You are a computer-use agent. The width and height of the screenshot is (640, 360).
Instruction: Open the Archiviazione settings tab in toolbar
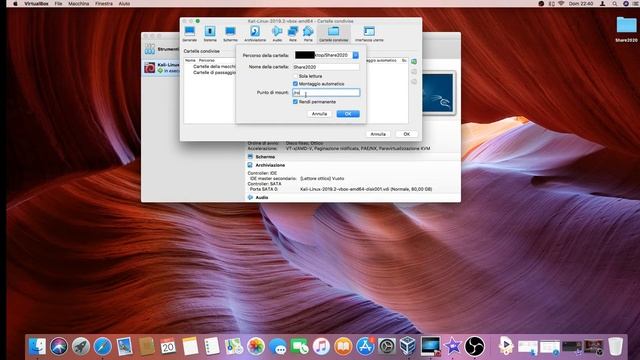coord(255,33)
